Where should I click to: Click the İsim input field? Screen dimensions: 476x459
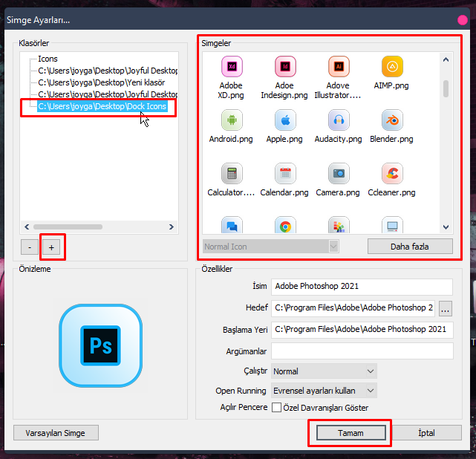coord(362,286)
